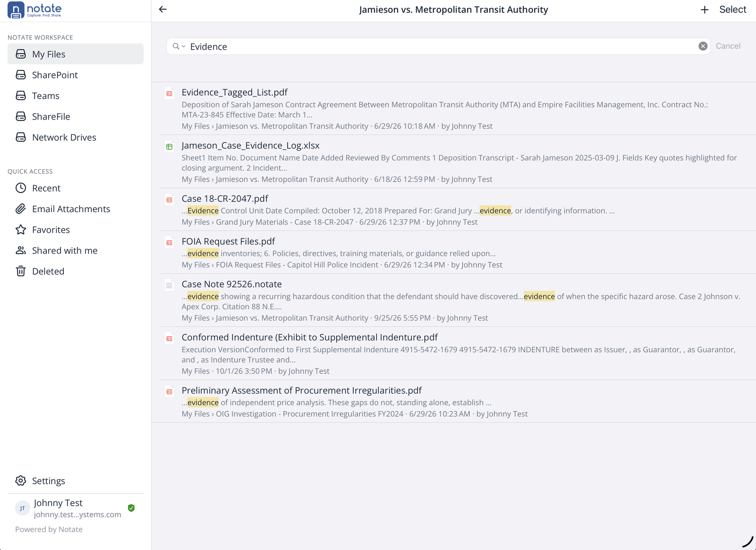Click the JT user avatar
The height and width of the screenshot is (550, 756).
23,508
